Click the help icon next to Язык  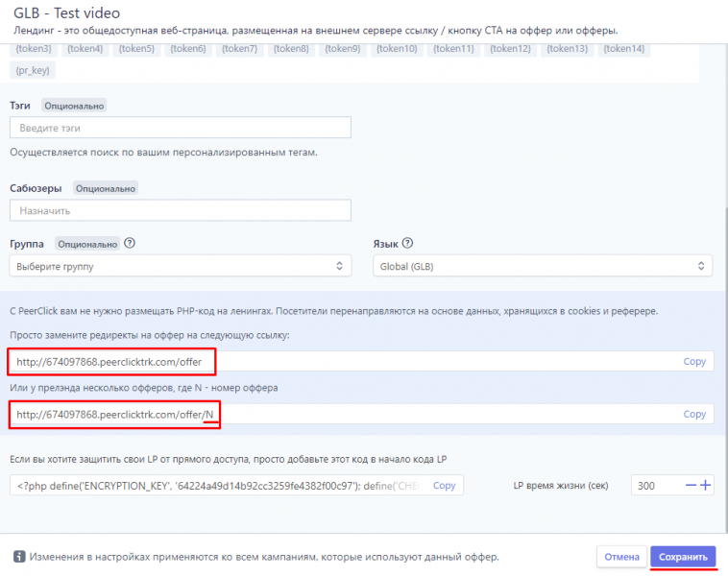(407, 243)
